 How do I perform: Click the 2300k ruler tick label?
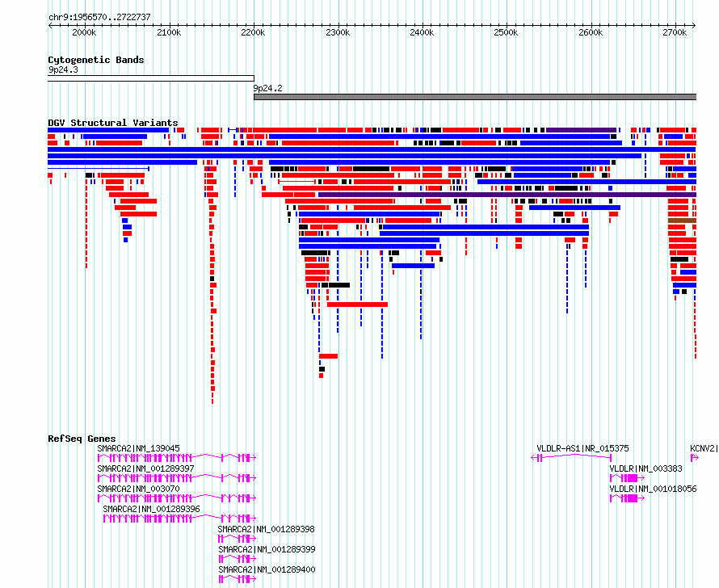338,32
